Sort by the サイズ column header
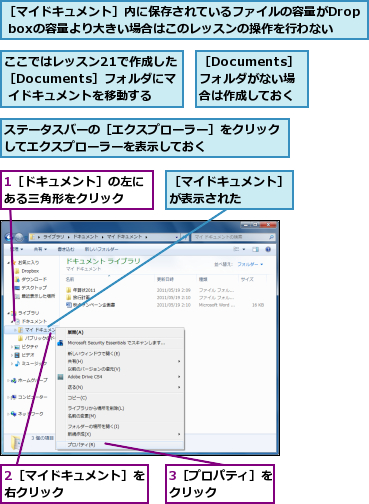Viewport: 369px width, 504px height. coord(247,279)
